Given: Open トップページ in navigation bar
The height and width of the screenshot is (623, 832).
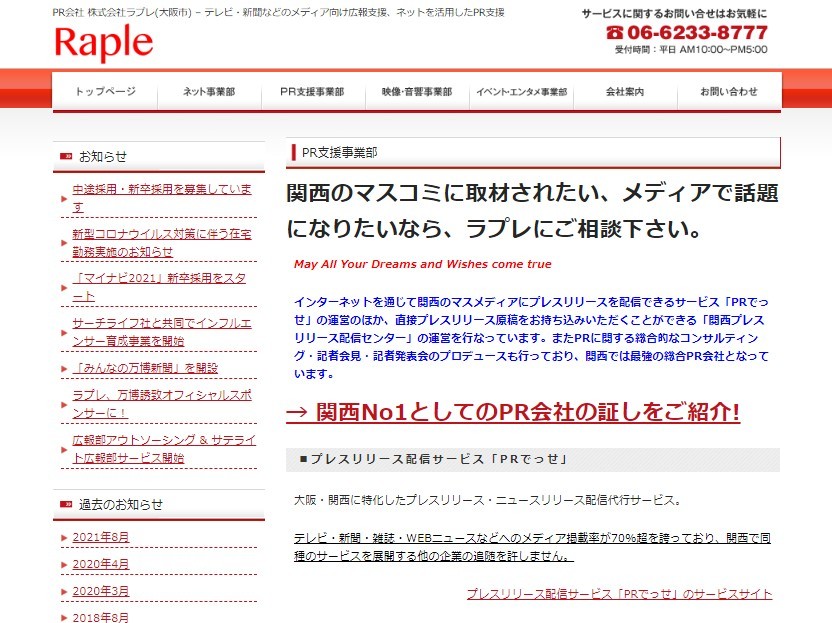Looking at the screenshot, I should point(105,92).
